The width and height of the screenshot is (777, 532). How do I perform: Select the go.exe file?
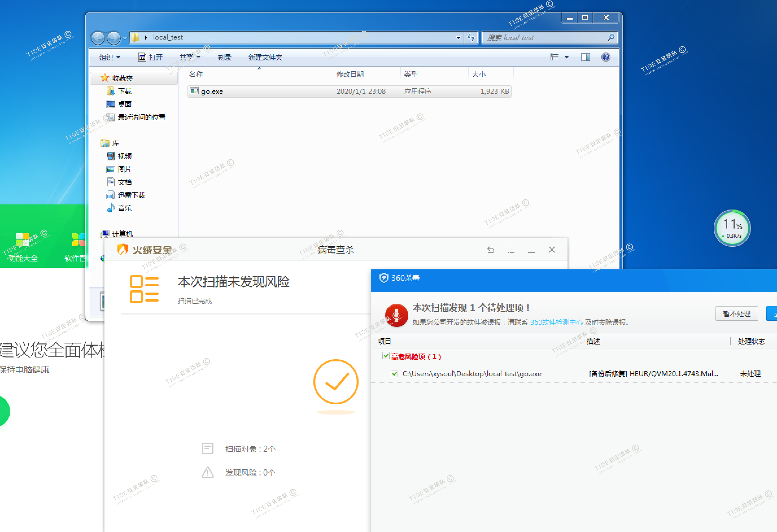pyautogui.click(x=212, y=91)
